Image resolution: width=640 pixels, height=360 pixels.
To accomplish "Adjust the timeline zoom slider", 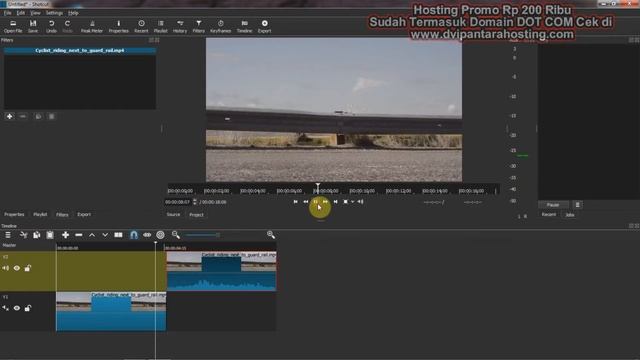I will click(203, 235).
